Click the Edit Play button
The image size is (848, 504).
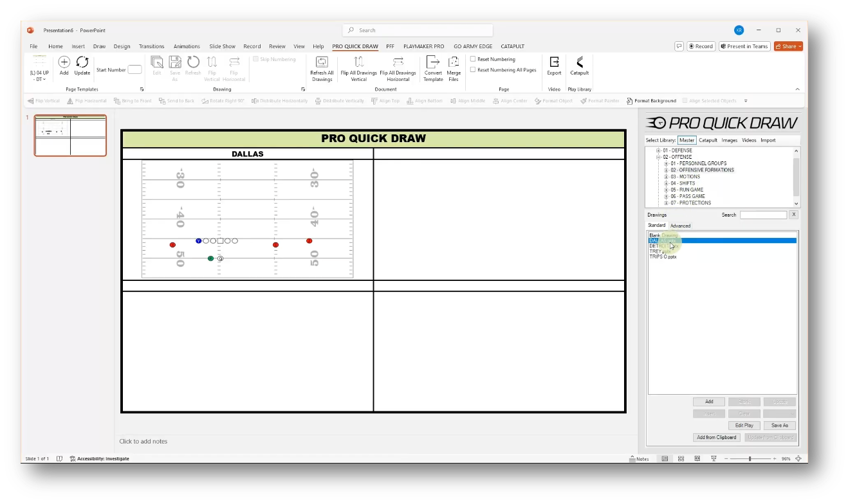click(744, 425)
